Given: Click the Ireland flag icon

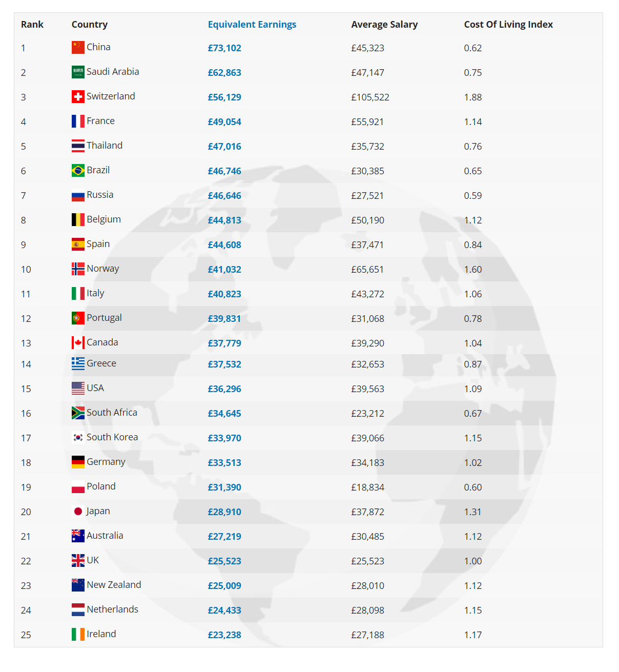Looking at the screenshot, I should 78,635.
